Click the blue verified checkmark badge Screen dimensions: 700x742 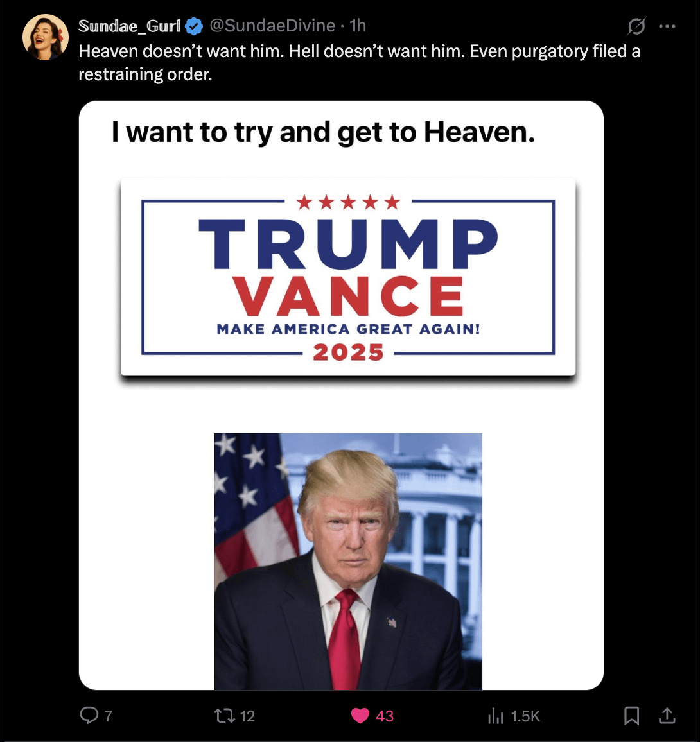[x=194, y=26]
